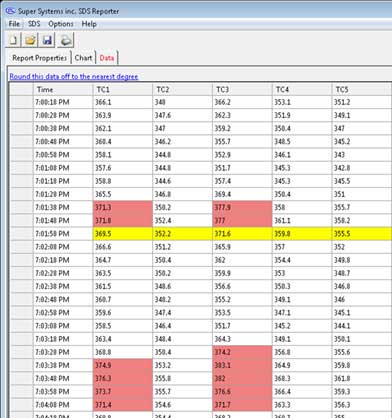This screenshot has width=392, height=418.
Task: Select the 7:04:08 PM time cell
Action: coord(63,405)
